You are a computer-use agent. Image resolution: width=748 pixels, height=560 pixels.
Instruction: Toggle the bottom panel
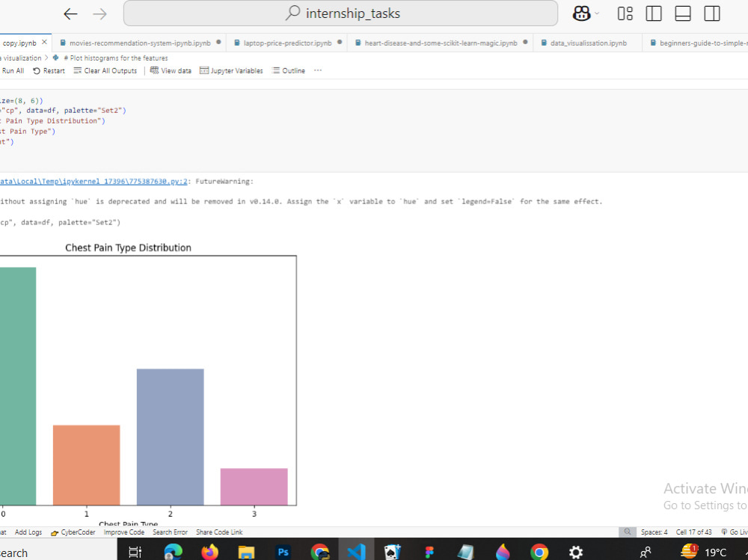[x=683, y=13]
